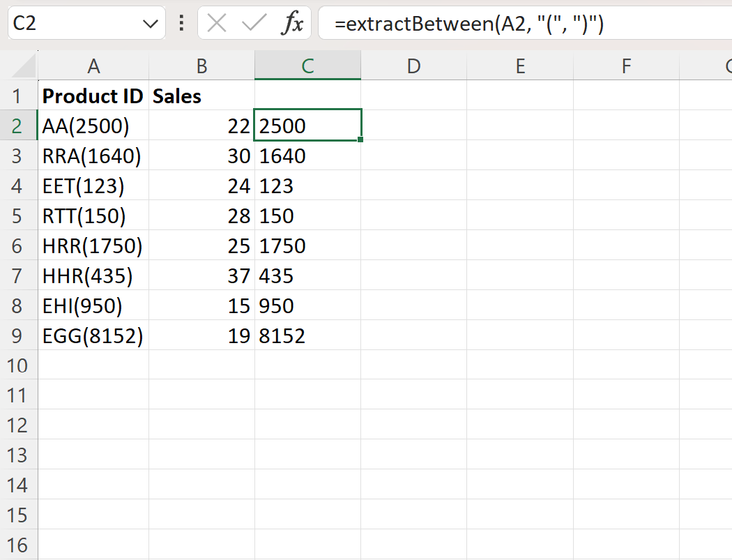
Task: Select row header 9
Action: 19,335
